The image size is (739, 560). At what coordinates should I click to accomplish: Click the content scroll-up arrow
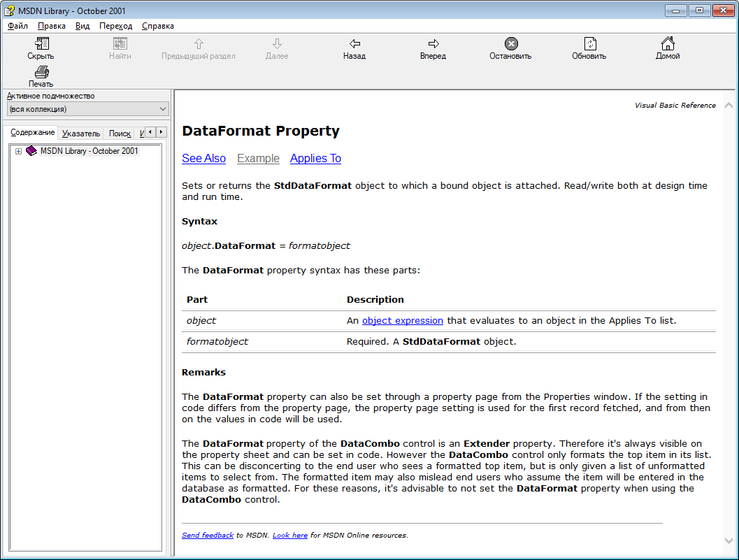729,105
